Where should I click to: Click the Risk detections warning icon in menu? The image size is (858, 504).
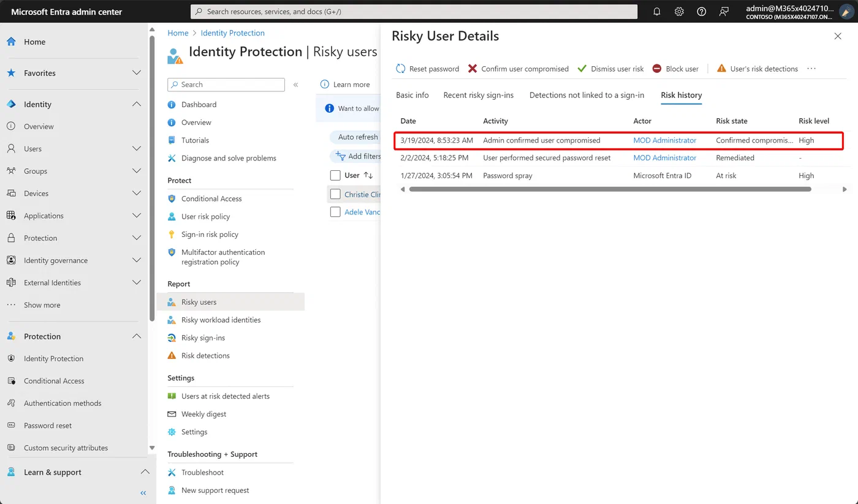[172, 356]
